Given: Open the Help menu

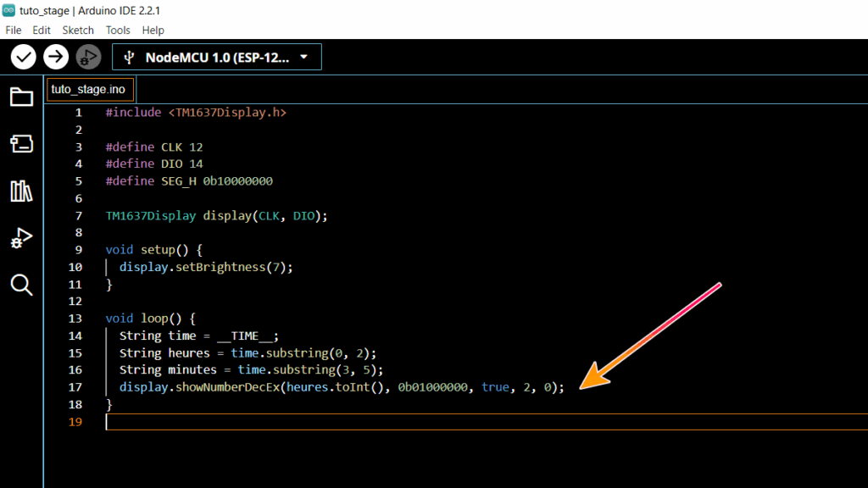Looking at the screenshot, I should [x=153, y=30].
